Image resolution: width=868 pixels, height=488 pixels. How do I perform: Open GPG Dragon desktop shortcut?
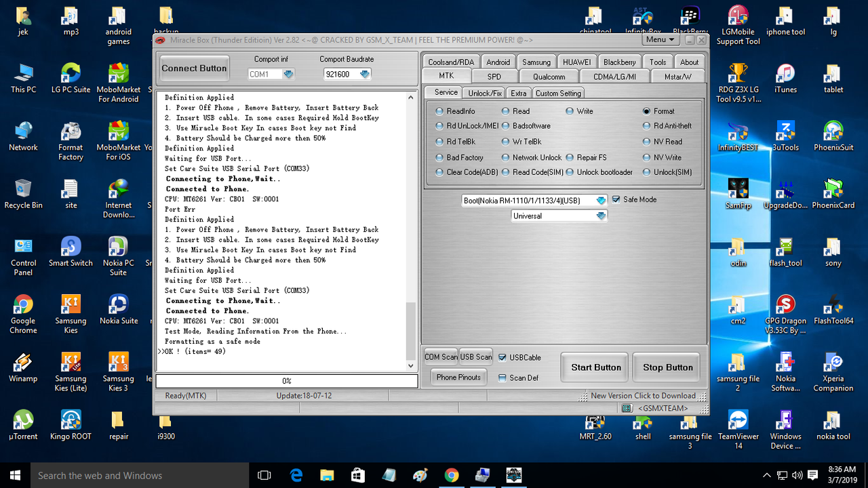click(x=785, y=315)
